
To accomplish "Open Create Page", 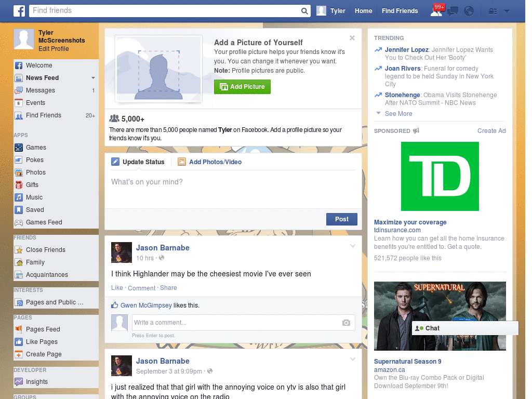I will coord(56,354).
